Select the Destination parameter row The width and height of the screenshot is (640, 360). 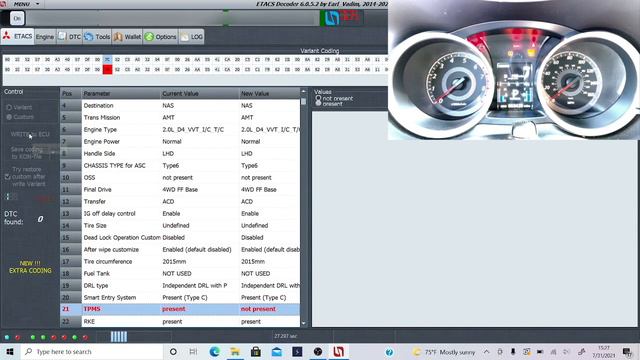[180, 105]
